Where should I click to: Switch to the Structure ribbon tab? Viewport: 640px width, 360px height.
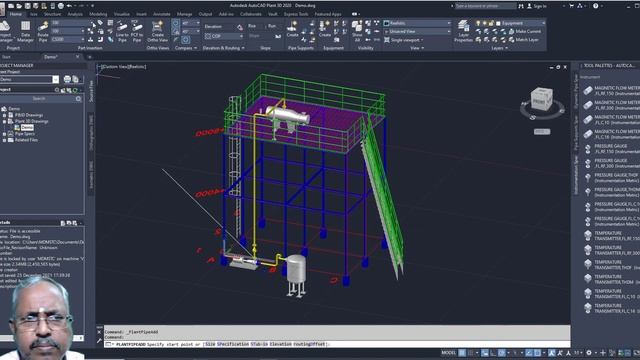tap(52, 14)
